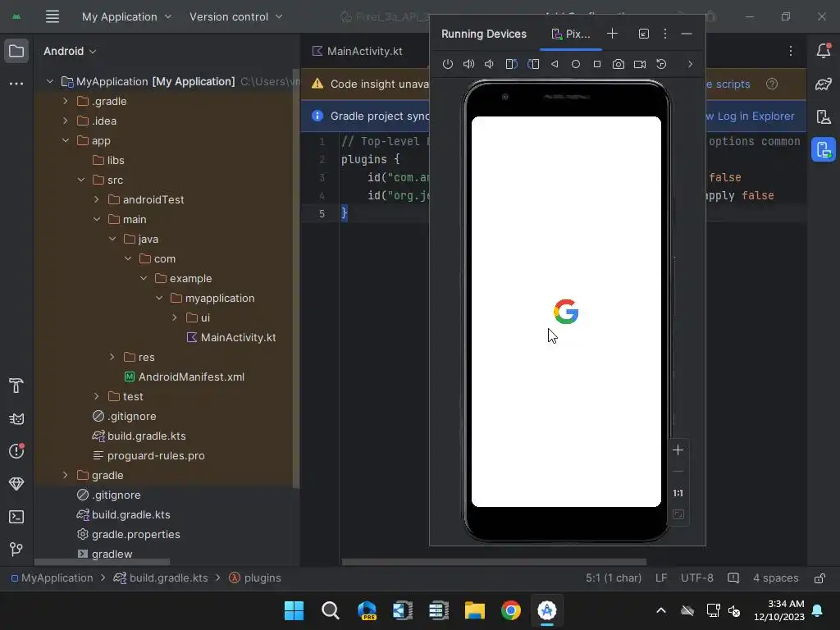840x630 pixels.
Task: Change LF line separator in status bar
Action: tap(661, 578)
